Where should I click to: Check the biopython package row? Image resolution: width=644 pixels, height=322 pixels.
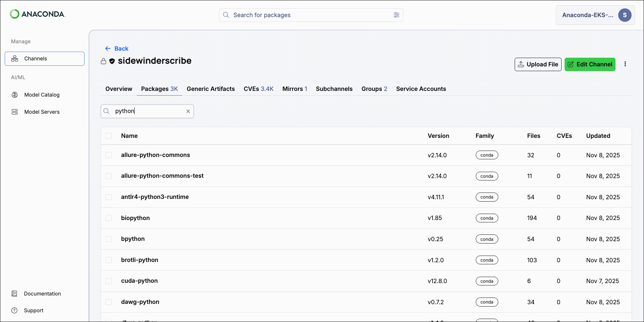[x=108, y=218]
